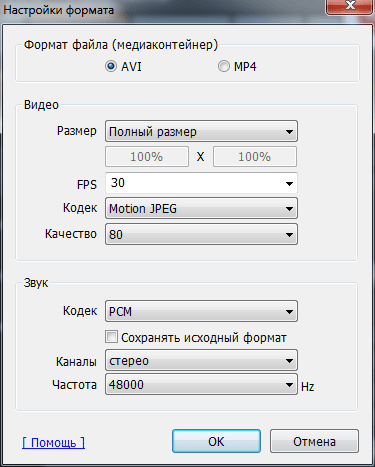Open the Каналы dropdown showing стерео
Image resolution: width=375 pixels, height=467 pixels.
201,360
